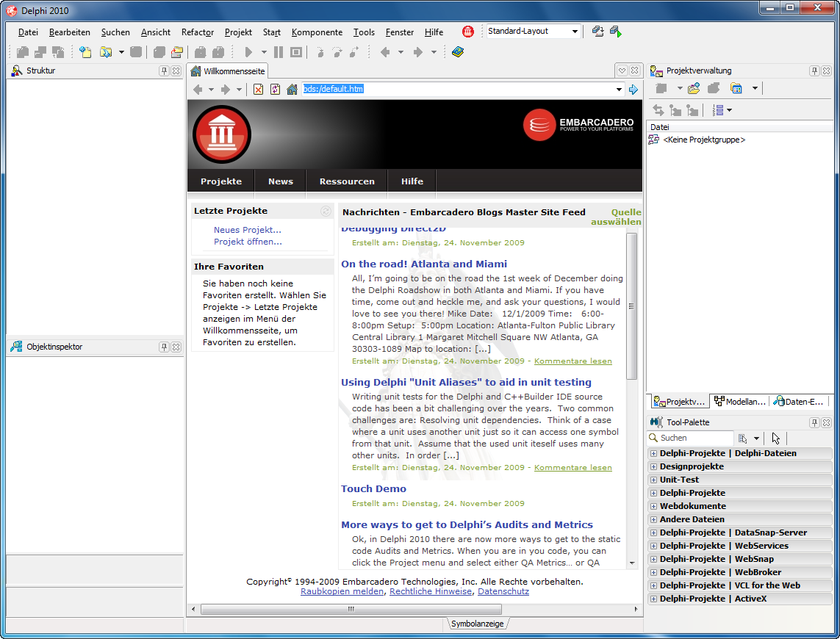Click the news feed vertical scrollbar thumb

coord(631,306)
